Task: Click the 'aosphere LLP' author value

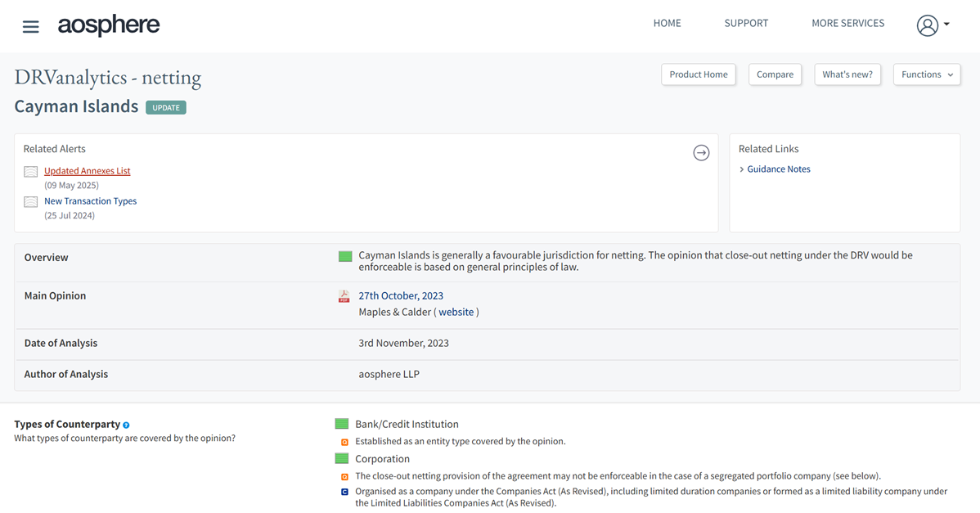Action: click(x=389, y=374)
